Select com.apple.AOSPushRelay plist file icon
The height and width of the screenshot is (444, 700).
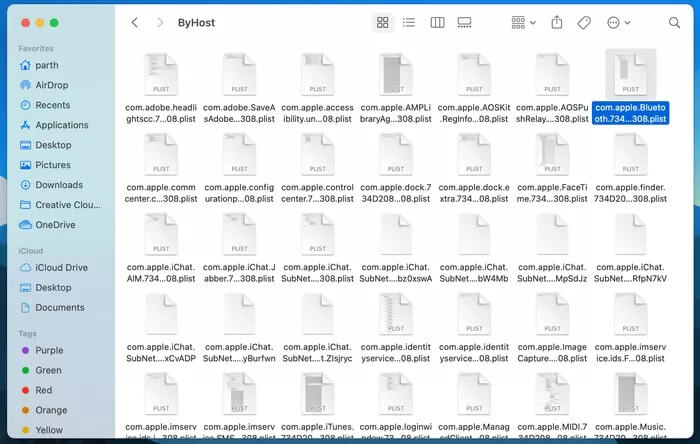click(552, 74)
